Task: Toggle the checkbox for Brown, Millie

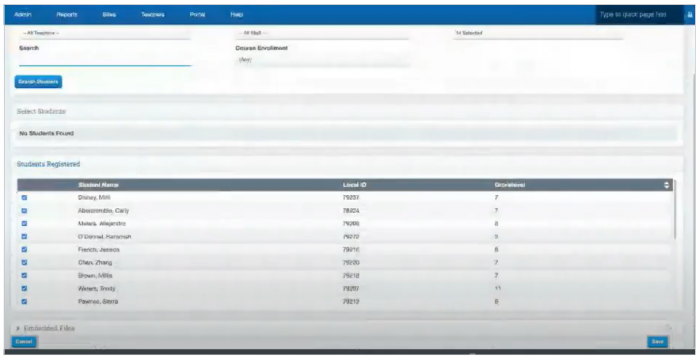Action: point(24,276)
